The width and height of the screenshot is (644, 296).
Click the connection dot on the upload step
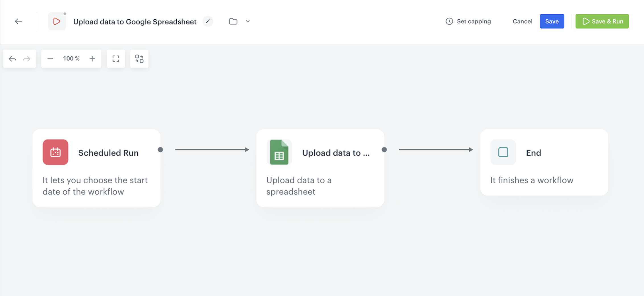(384, 149)
